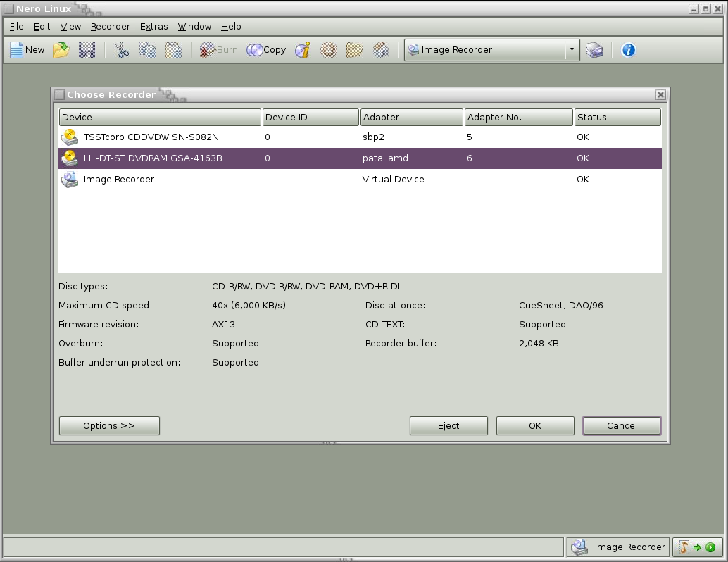Click the HL-DT-ST DVDRAM drive icon
The image size is (728, 562).
70,158
